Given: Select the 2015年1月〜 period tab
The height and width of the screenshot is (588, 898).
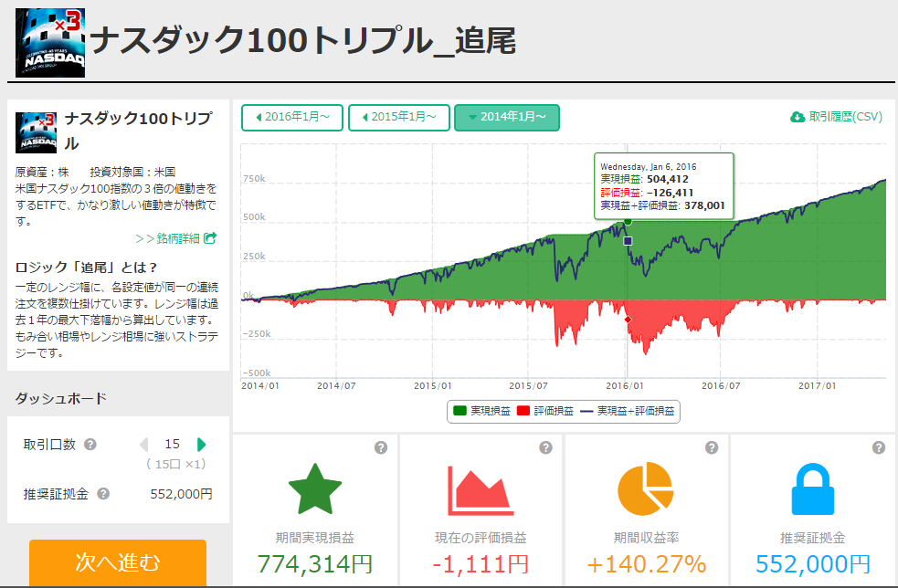Looking at the screenshot, I should tap(399, 118).
